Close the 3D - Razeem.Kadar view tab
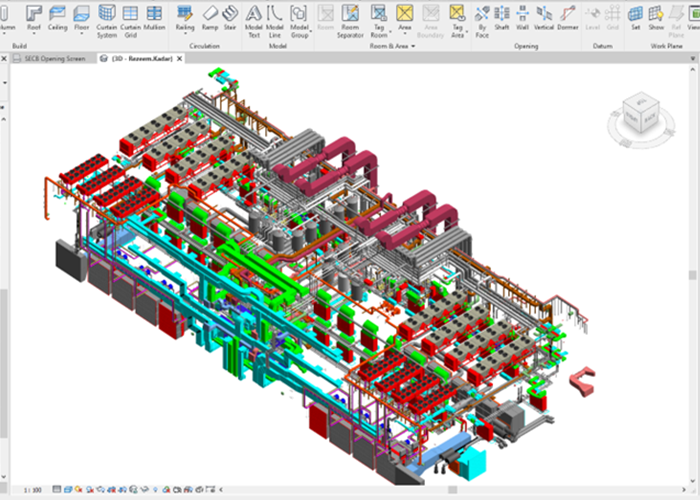Image resolution: width=700 pixels, height=500 pixels. (x=179, y=58)
